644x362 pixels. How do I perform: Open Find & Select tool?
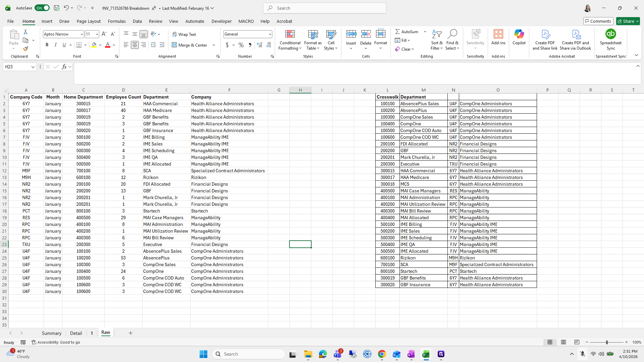click(452, 40)
